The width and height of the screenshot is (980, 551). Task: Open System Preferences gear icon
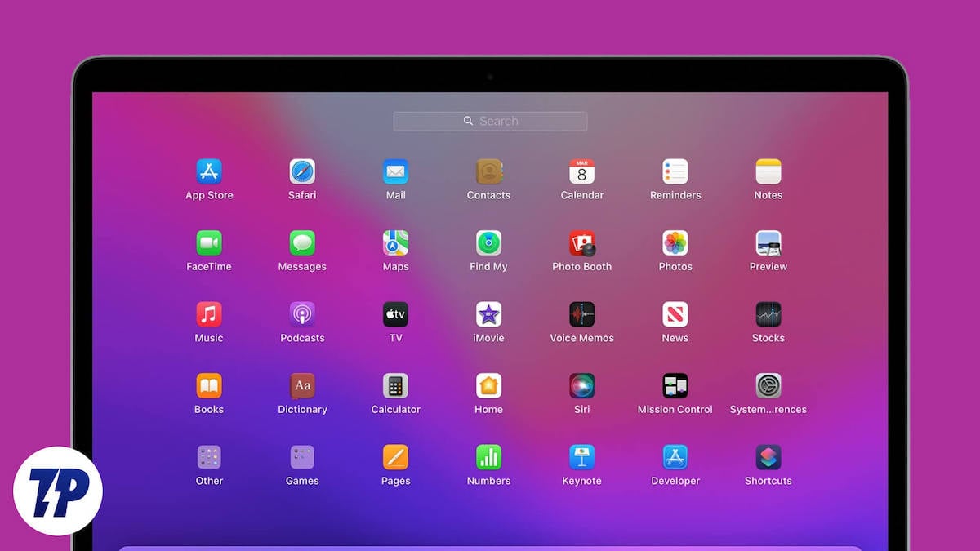768,385
